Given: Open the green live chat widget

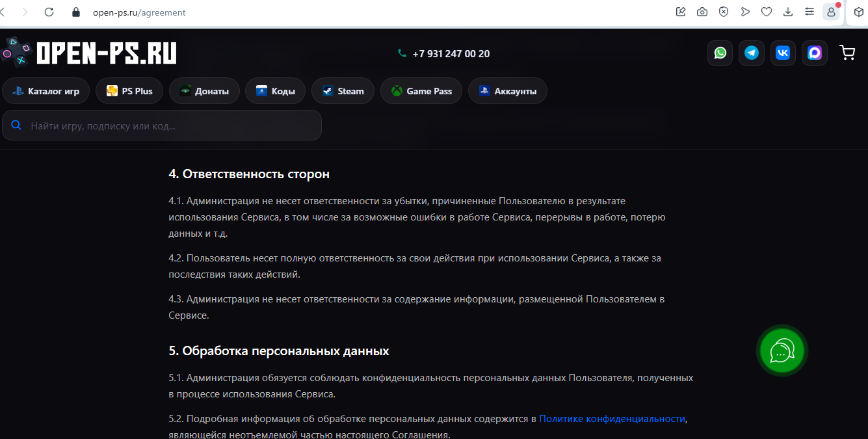Looking at the screenshot, I should pyautogui.click(x=782, y=351).
